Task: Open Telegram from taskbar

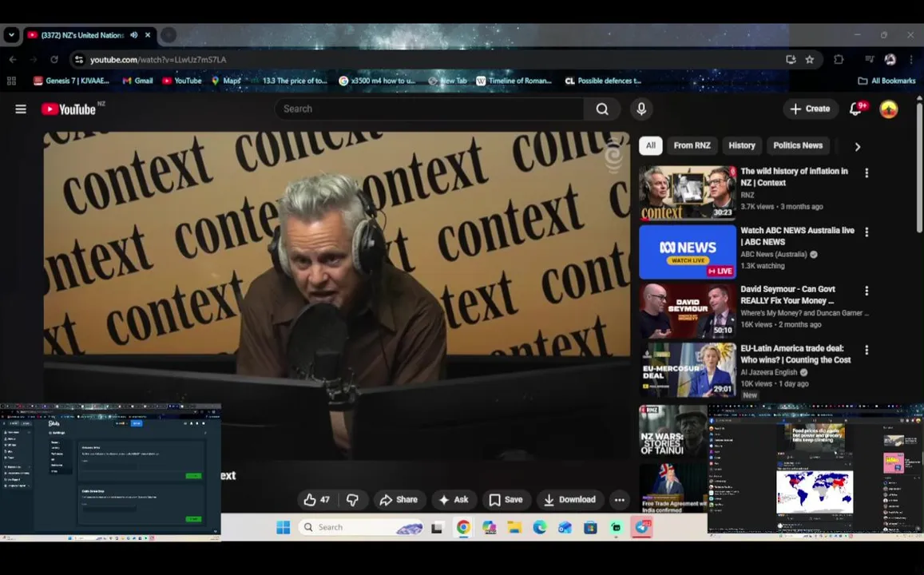Action: click(642, 527)
